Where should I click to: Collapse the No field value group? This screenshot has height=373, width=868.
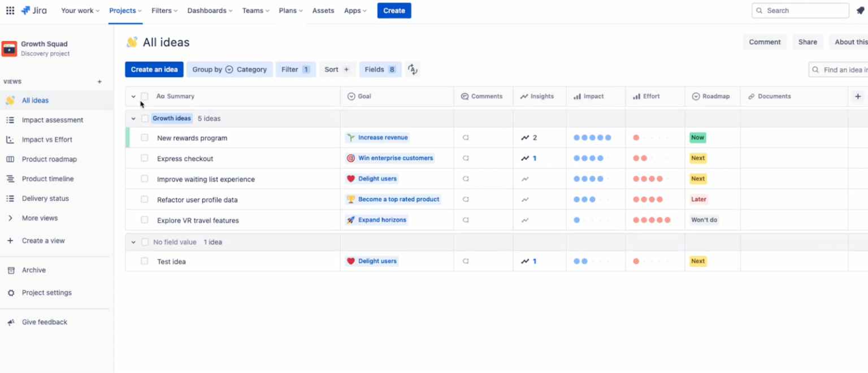(133, 242)
